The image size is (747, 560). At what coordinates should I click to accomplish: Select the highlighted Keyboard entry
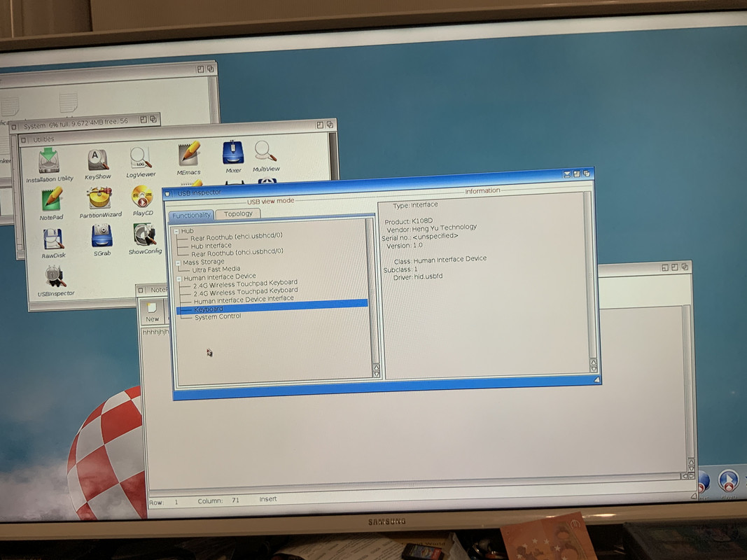272,307
